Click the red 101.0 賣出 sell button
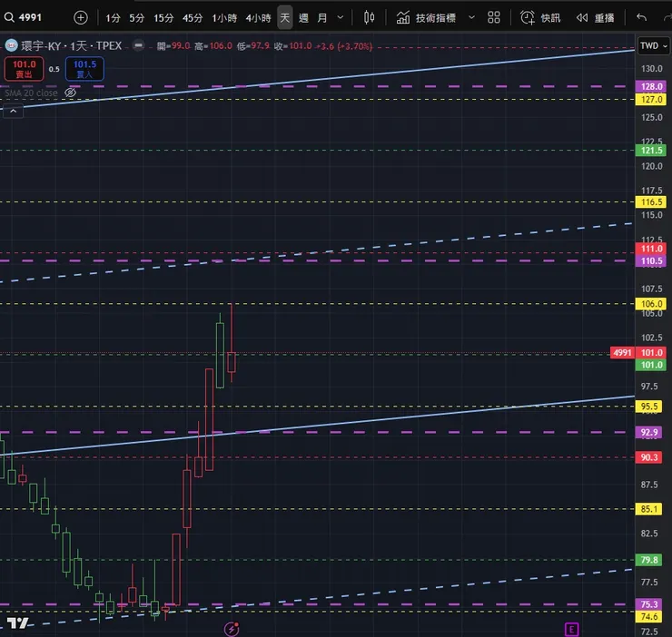 (24, 69)
